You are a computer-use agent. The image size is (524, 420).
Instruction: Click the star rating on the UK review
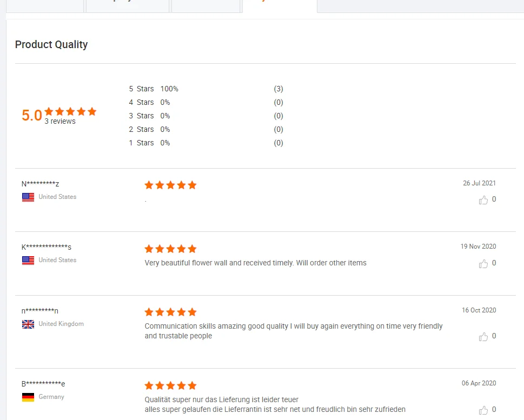pyautogui.click(x=170, y=312)
